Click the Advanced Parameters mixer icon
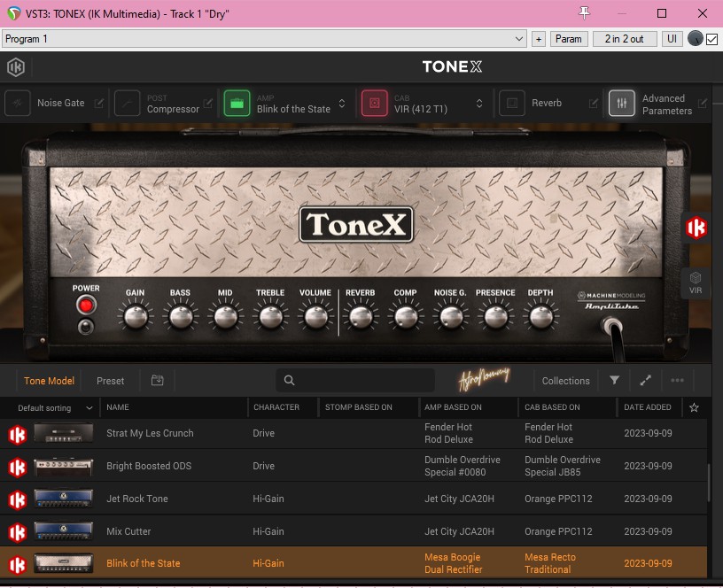This screenshot has width=723, height=588. coord(622,103)
